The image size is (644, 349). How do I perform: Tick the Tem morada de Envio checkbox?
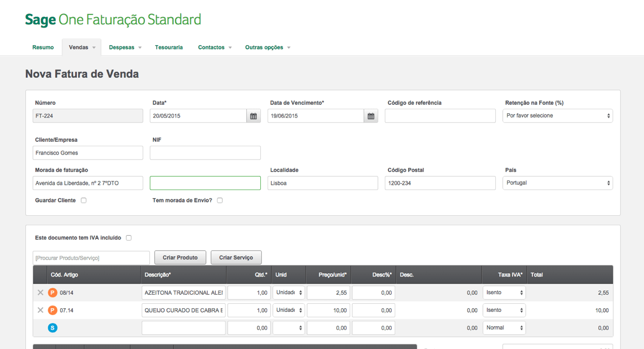pos(220,200)
